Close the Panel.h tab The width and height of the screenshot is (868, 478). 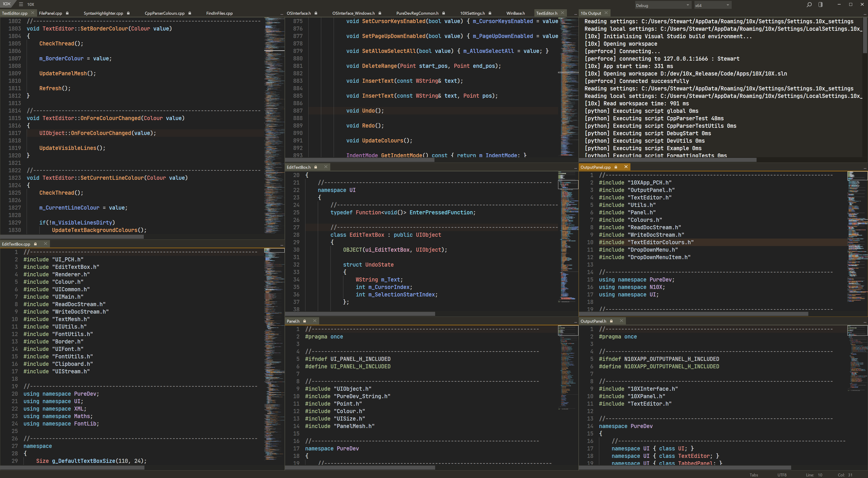click(x=315, y=321)
